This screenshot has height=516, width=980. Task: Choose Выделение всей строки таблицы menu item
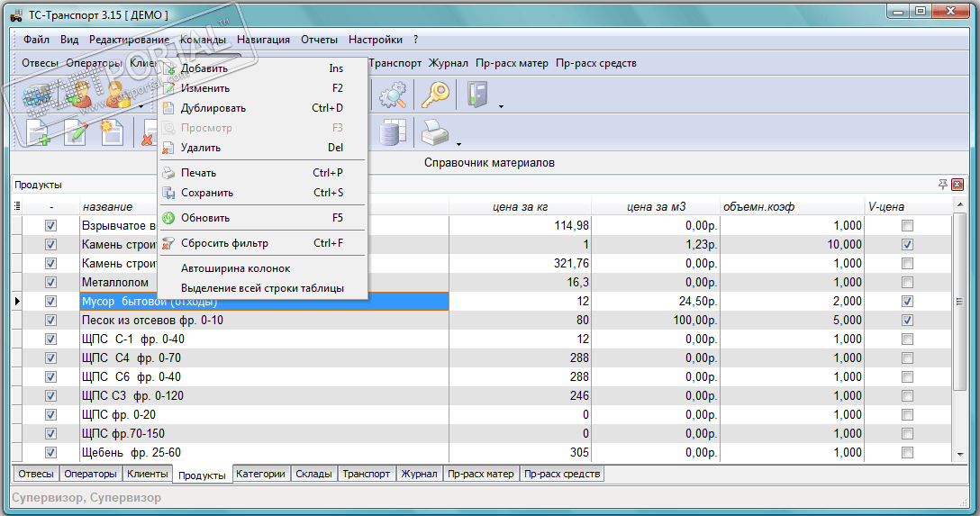(262, 288)
